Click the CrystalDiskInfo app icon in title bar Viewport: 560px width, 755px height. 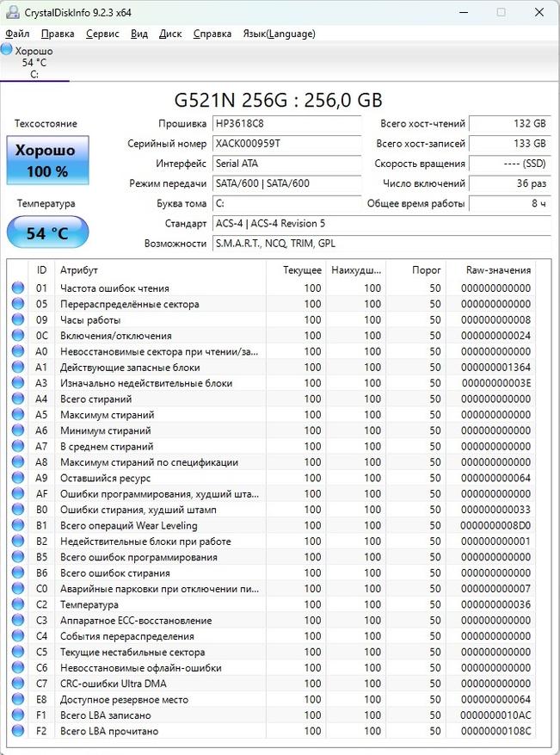(x=13, y=12)
